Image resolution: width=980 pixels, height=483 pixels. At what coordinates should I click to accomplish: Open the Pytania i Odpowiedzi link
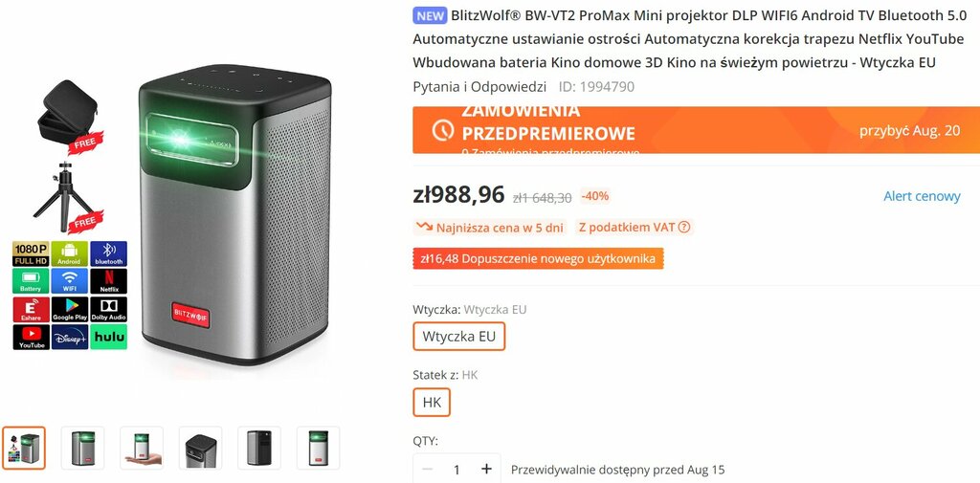479,87
